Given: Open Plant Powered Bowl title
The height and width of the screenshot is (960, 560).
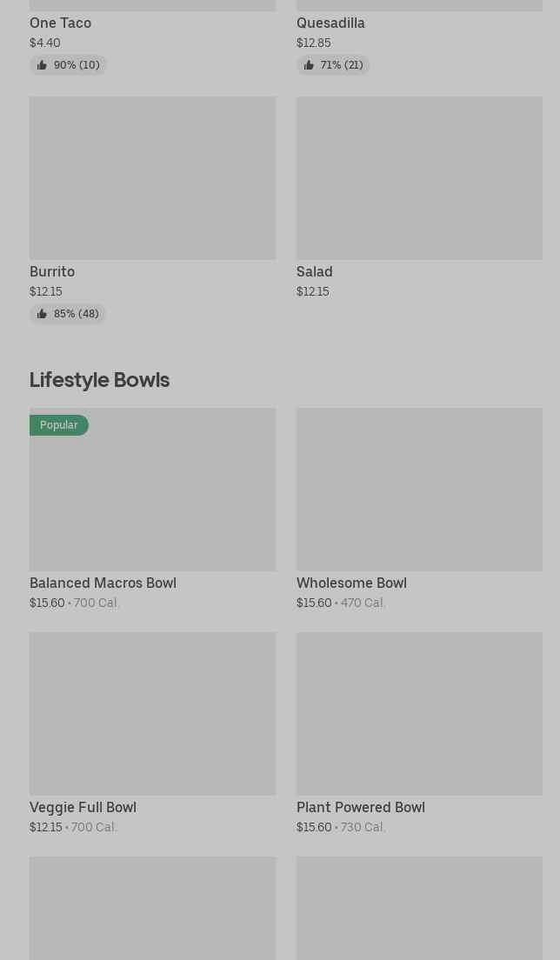Looking at the screenshot, I should 360,808.
